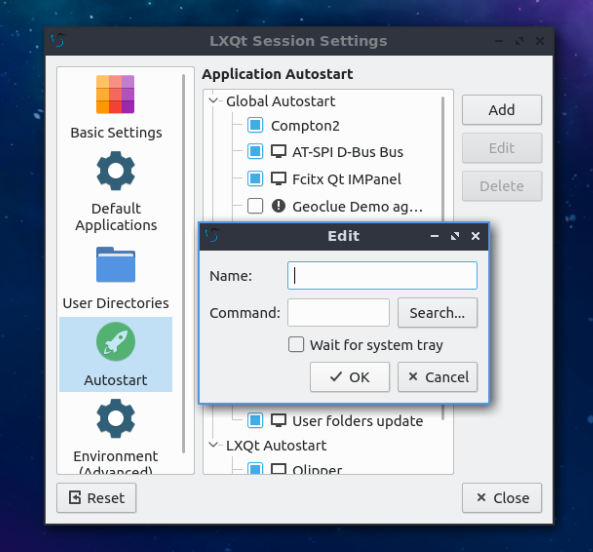Click the Add button
The image size is (593, 552).
tap(502, 110)
